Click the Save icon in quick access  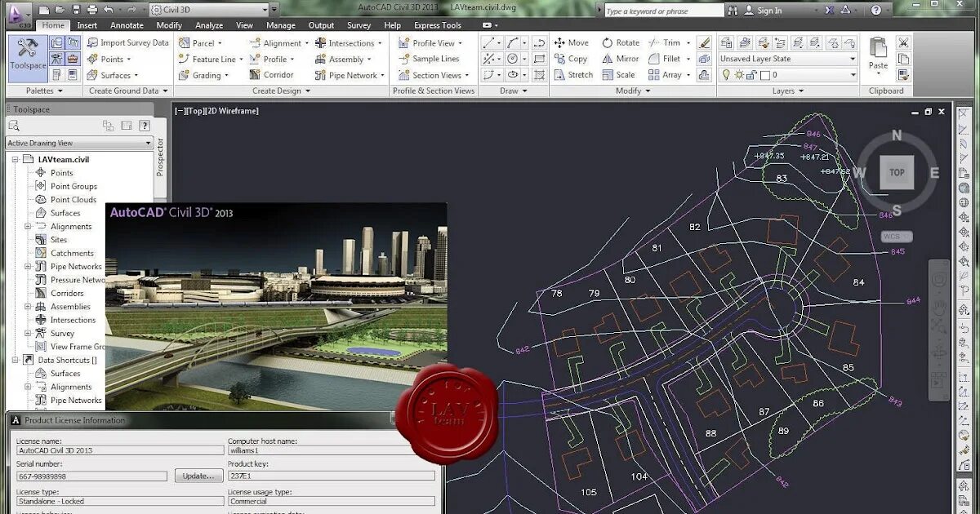[76, 11]
